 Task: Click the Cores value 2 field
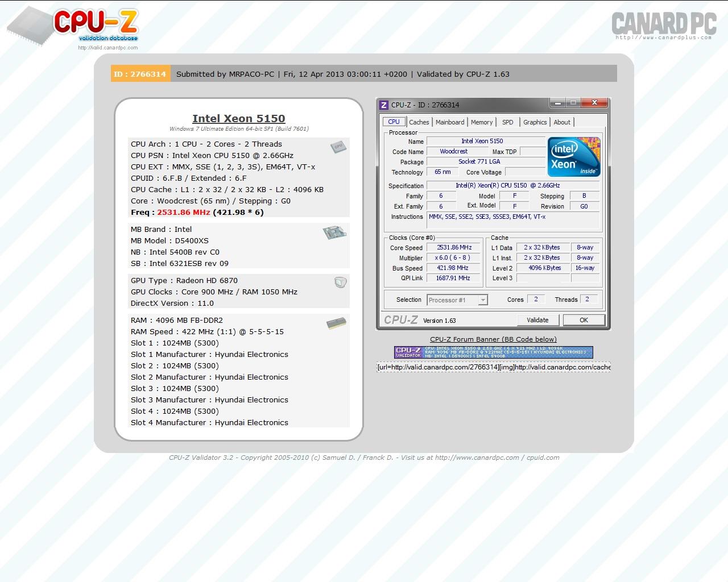tap(536, 300)
